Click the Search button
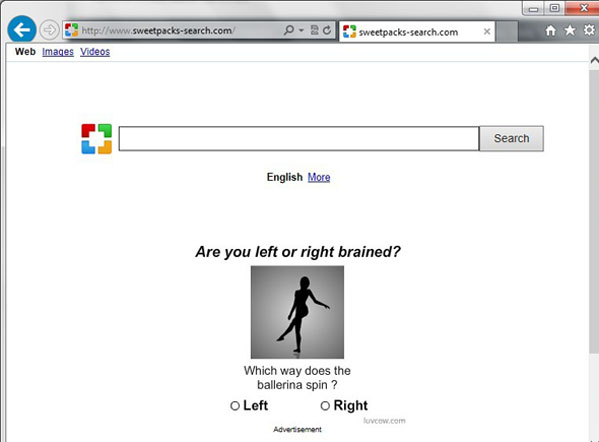Image resolution: width=599 pixels, height=442 pixels. [x=512, y=138]
